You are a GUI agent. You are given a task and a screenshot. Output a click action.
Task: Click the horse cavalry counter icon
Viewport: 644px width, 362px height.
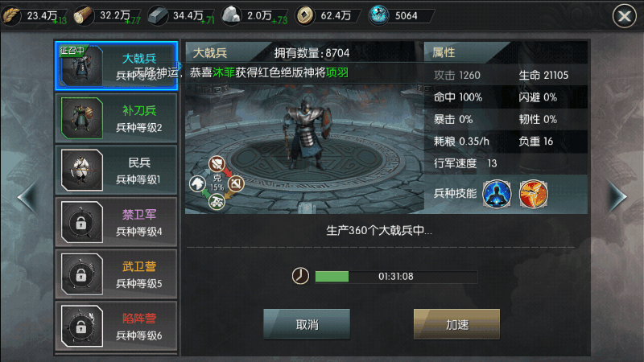(197, 183)
